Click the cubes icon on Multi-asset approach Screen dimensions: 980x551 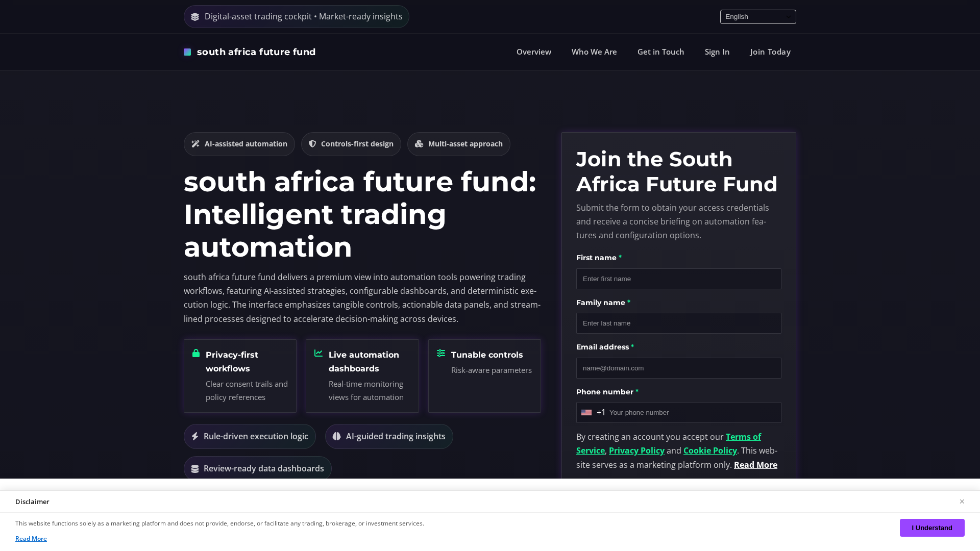click(x=419, y=144)
